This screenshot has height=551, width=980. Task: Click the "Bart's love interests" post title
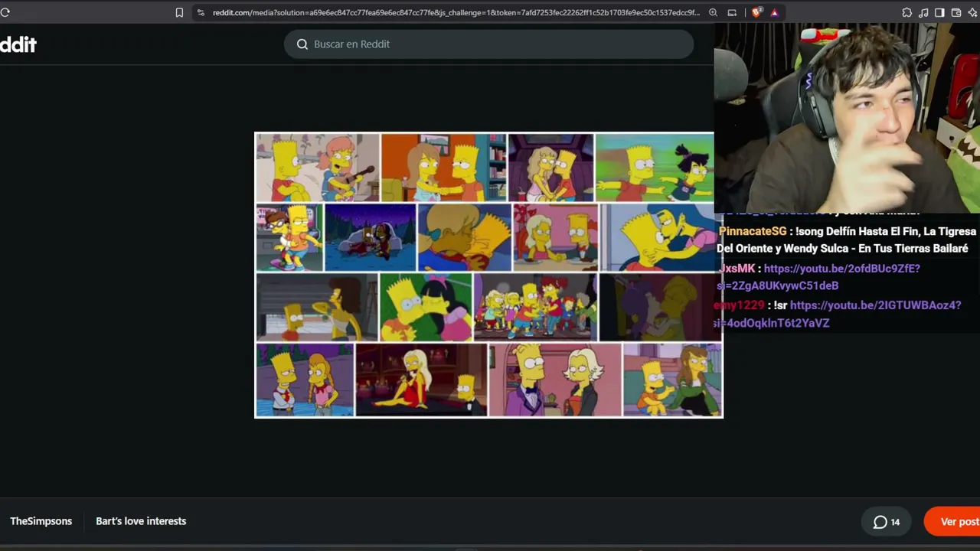pos(141,521)
